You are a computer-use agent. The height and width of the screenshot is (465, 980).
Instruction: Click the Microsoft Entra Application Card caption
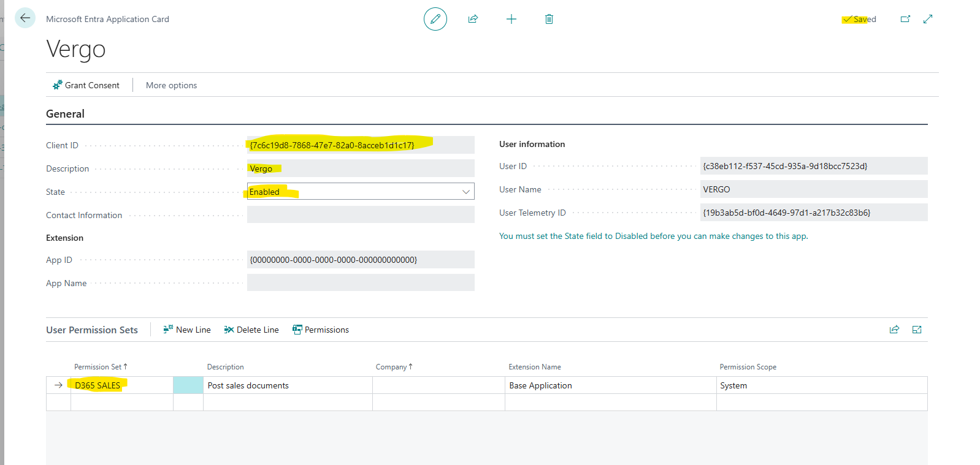click(107, 19)
